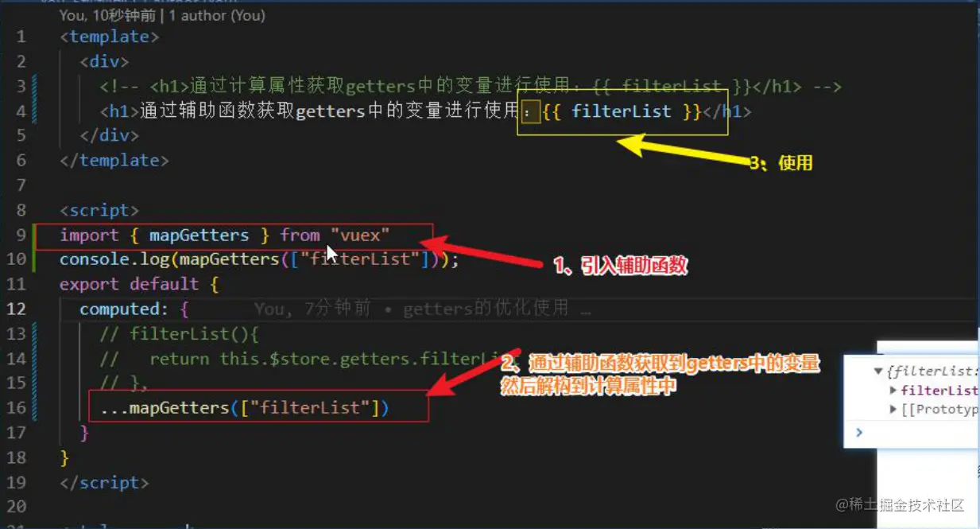Screen dimensions: 980x529
Task: Click line number 9 in the gutter
Action: [21, 235]
